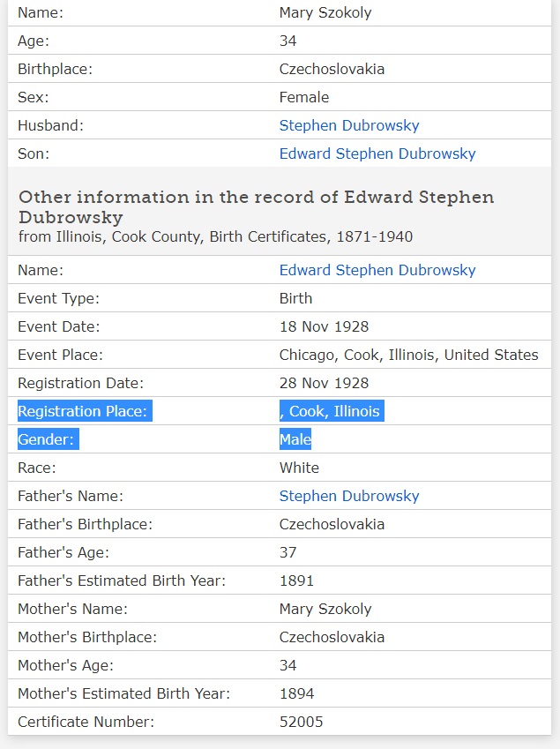This screenshot has width=560, height=749.
Task: Click Mary Szokoly in the Mother's Name row
Action: (325, 609)
